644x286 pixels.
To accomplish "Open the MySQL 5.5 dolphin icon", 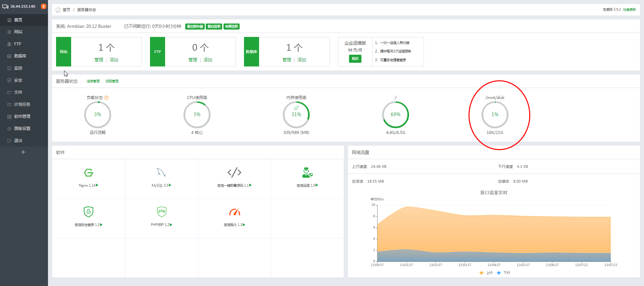I will [161, 173].
